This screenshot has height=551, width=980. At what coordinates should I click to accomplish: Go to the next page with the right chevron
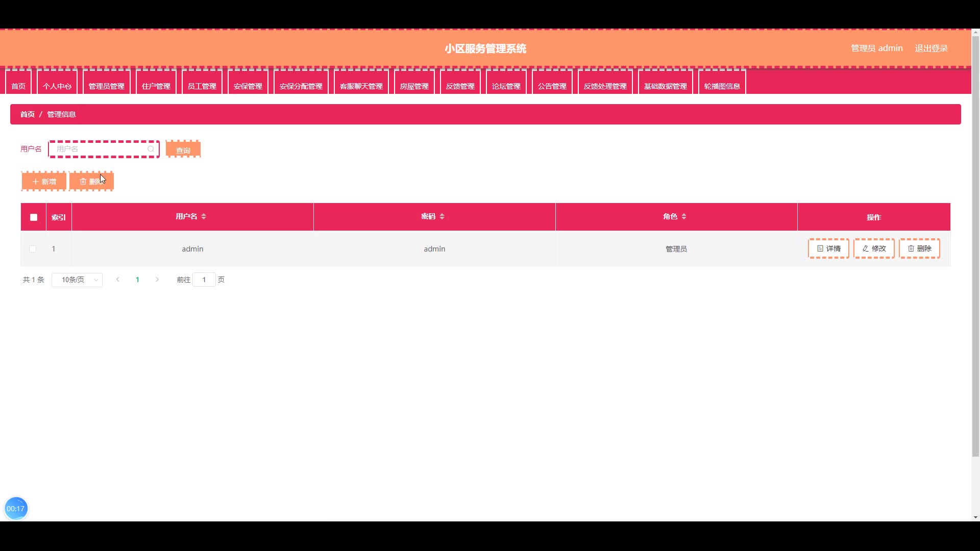[x=157, y=280]
